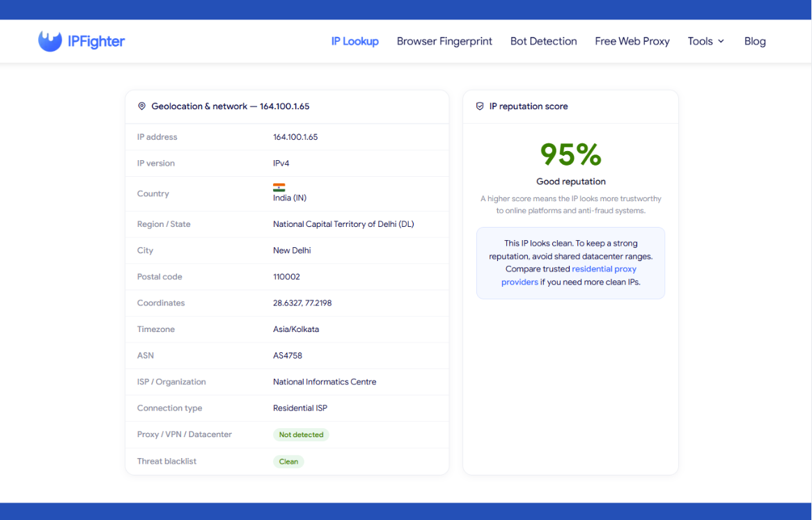Click the Proxy / VPN / Datacenter label

click(x=185, y=434)
